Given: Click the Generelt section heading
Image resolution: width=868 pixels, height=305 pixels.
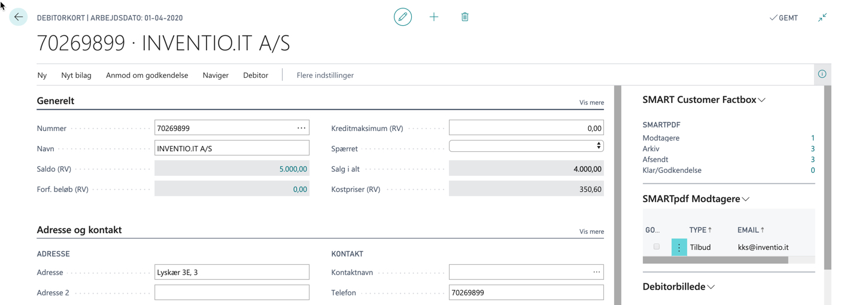Looking at the screenshot, I should (x=56, y=101).
